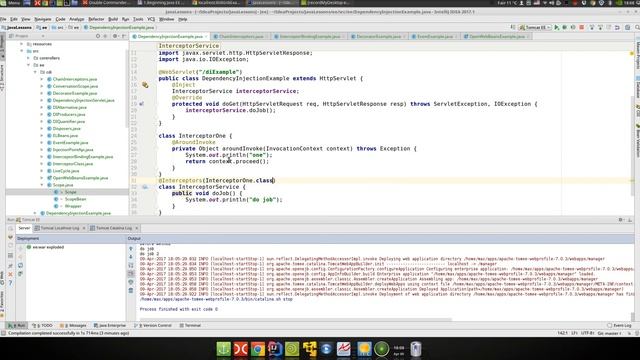Click the Output horizontal scrollbar

coord(296,320)
